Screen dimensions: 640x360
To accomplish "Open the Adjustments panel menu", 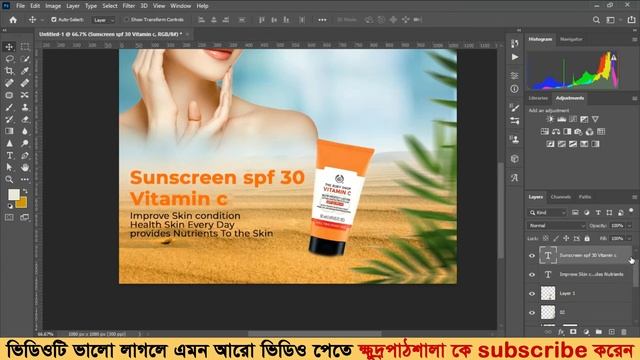I will [x=635, y=98].
